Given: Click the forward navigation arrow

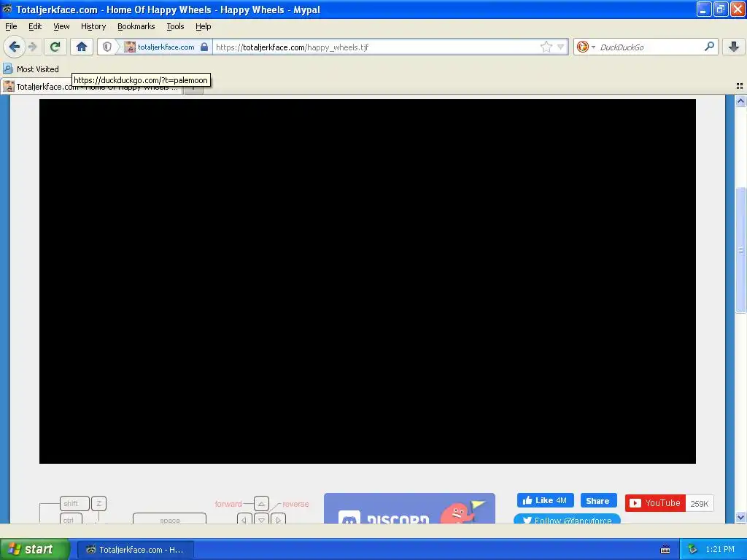Looking at the screenshot, I should [x=32, y=47].
